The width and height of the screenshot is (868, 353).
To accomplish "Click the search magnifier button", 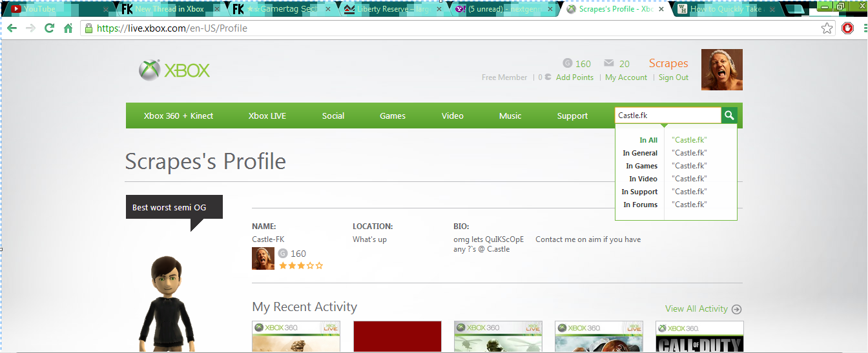I will click(x=729, y=116).
